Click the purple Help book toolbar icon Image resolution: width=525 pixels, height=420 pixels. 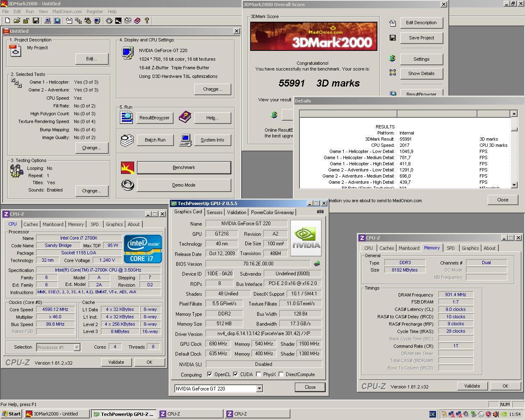[137, 21]
